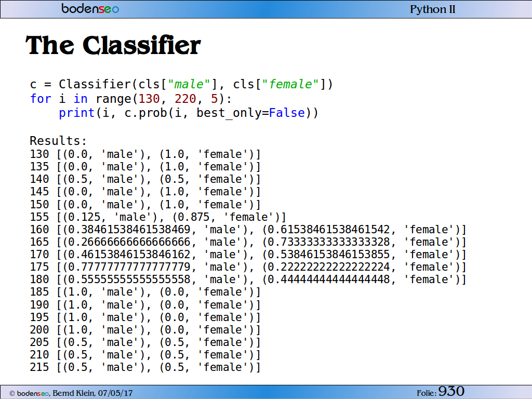
Task: Click the result row starting with 190
Action: [145, 304]
